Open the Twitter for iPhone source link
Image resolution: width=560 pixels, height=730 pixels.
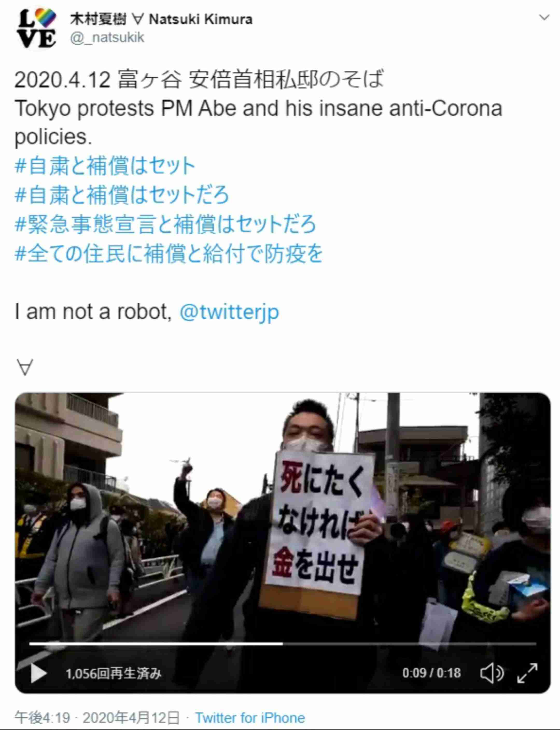[250, 718]
